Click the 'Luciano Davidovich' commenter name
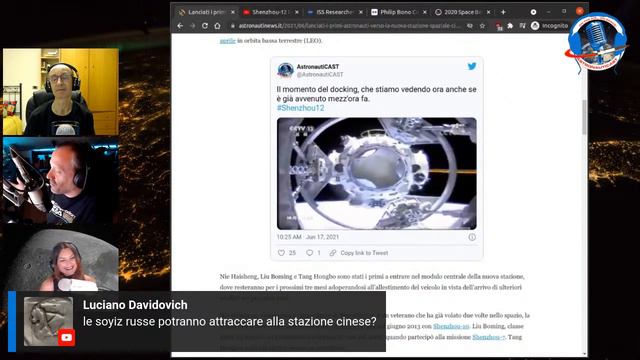 (135, 305)
